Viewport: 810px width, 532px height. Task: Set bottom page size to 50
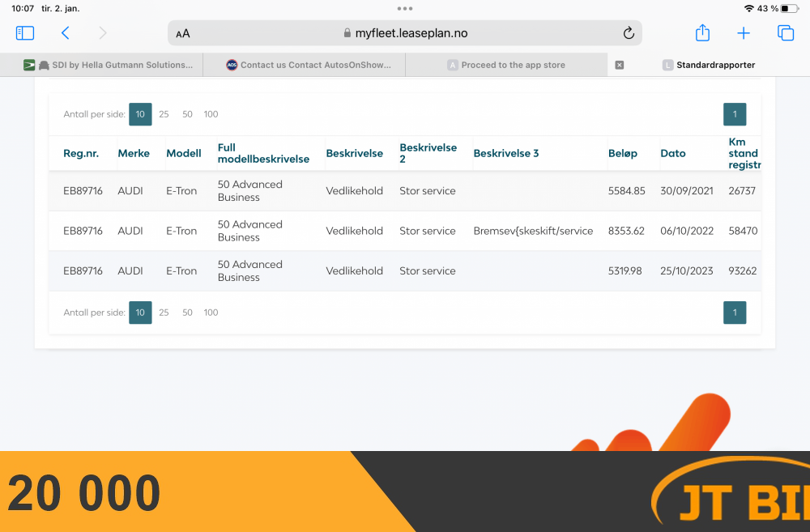188,313
